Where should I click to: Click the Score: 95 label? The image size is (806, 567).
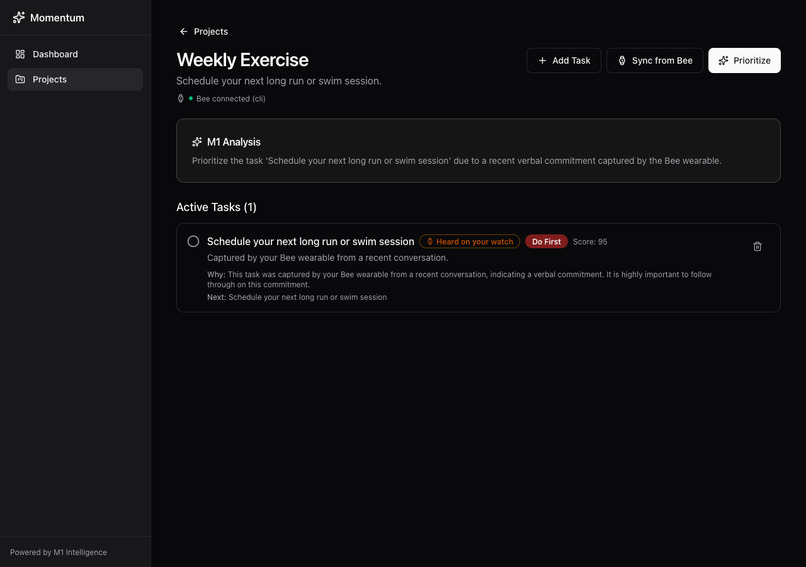(x=590, y=242)
